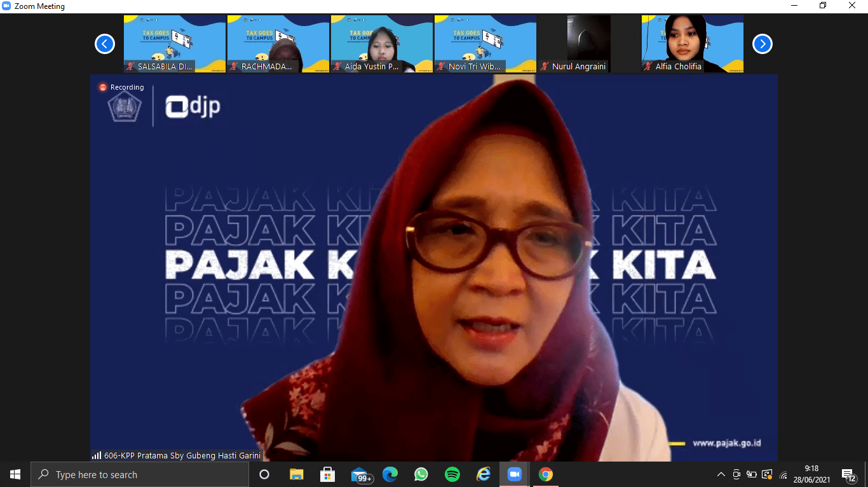Screen dimensions: 868x487
Task: Click muted mic icon on Alfia Cholifia tile
Action: [648, 66]
